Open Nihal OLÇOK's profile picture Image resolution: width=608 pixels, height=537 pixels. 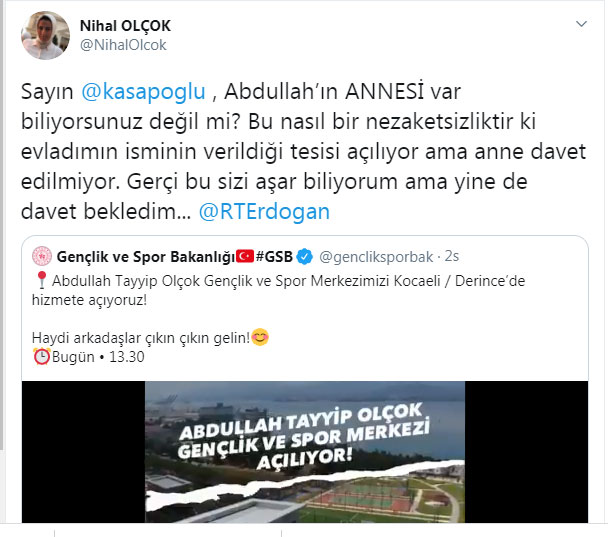[45, 35]
